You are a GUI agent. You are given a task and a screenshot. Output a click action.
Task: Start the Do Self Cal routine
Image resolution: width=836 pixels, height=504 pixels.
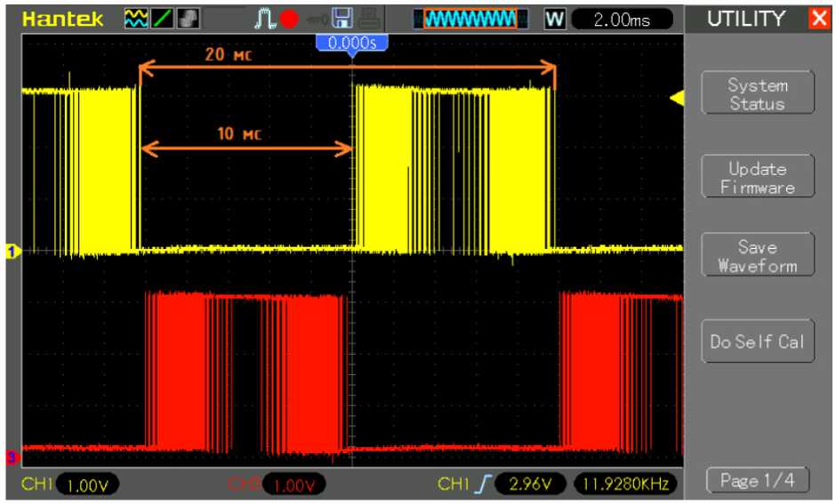(x=758, y=341)
